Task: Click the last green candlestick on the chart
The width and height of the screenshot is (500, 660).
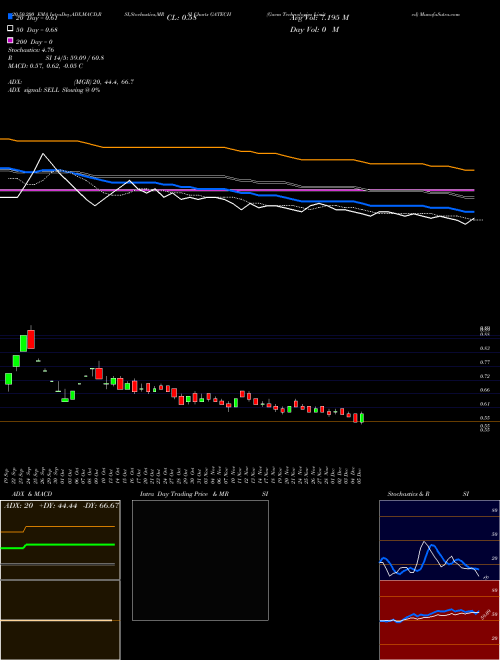Action: pos(362,418)
